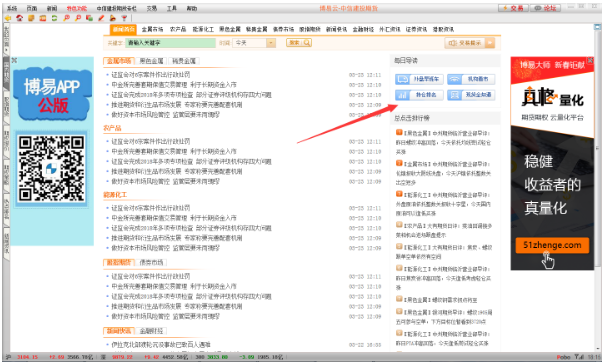The image size is (606, 363).
Task: Open the news item 伊拉克北部渡轮沉没事故已致百人遇难
Action: pyautogui.click(x=161, y=344)
